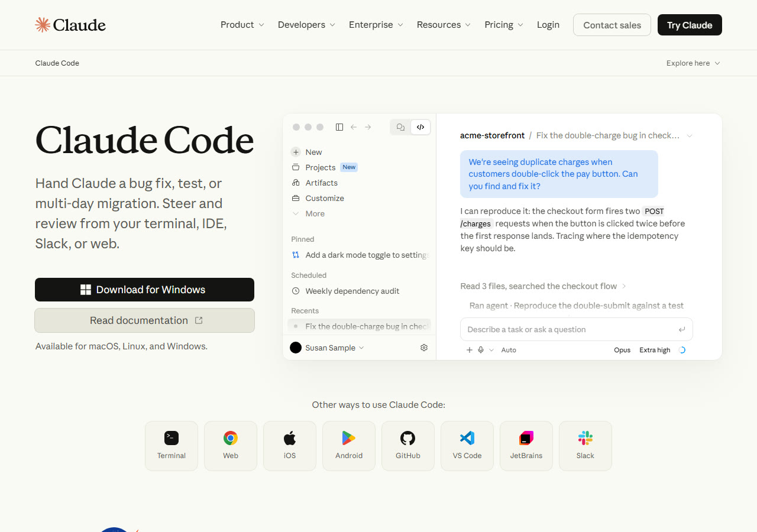Viewport: 757px width, 532px height.
Task: Switch to chat mode in the demo toggle
Action: pos(401,127)
